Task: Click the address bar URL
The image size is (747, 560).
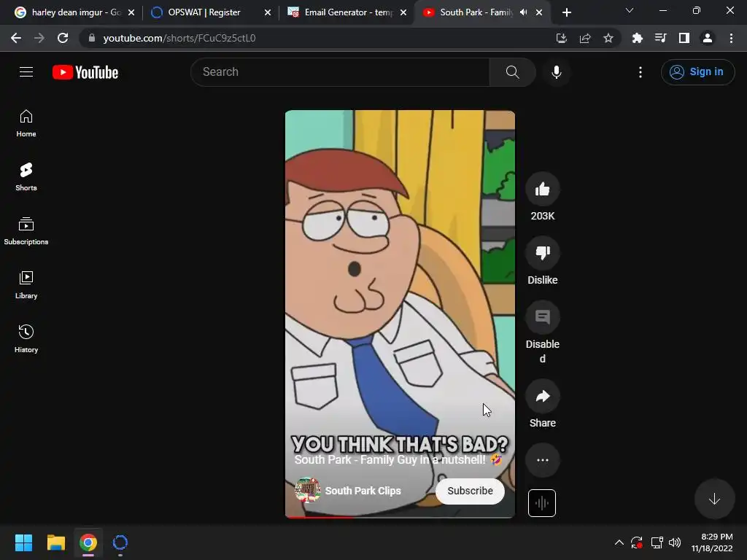Action: (x=179, y=38)
